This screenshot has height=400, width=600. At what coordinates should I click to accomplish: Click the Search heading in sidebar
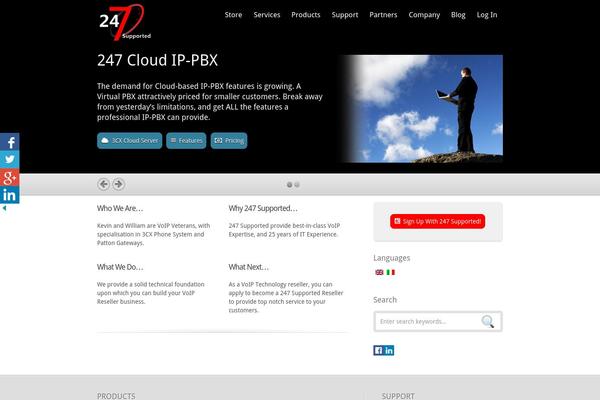click(x=385, y=300)
